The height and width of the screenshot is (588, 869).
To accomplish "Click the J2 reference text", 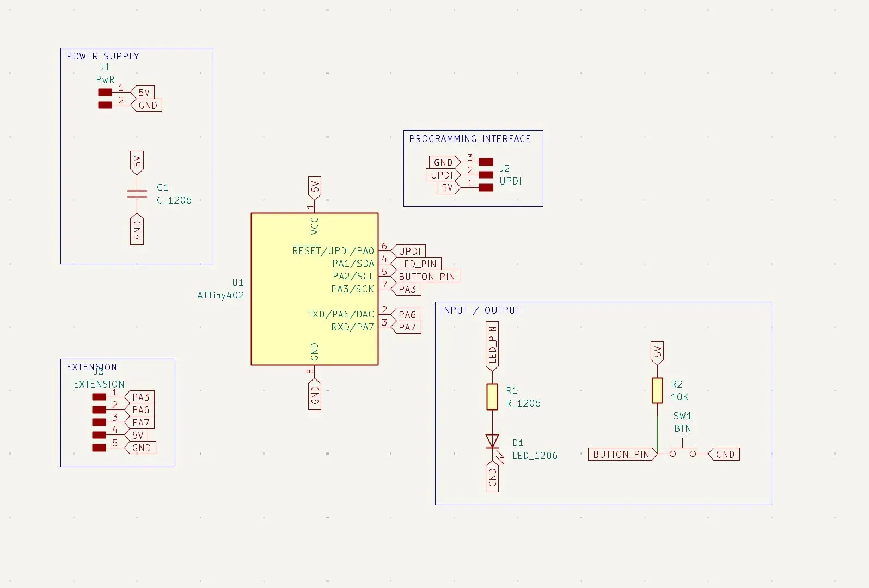I will click(x=505, y=168).
